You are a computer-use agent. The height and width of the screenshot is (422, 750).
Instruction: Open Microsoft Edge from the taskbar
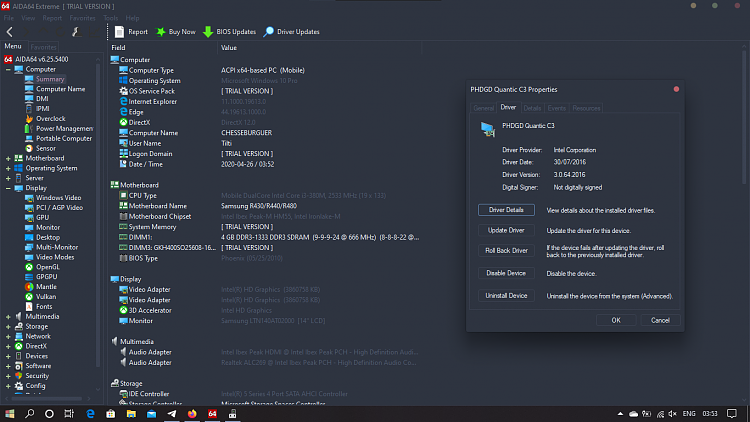click(x=90, y=413)
